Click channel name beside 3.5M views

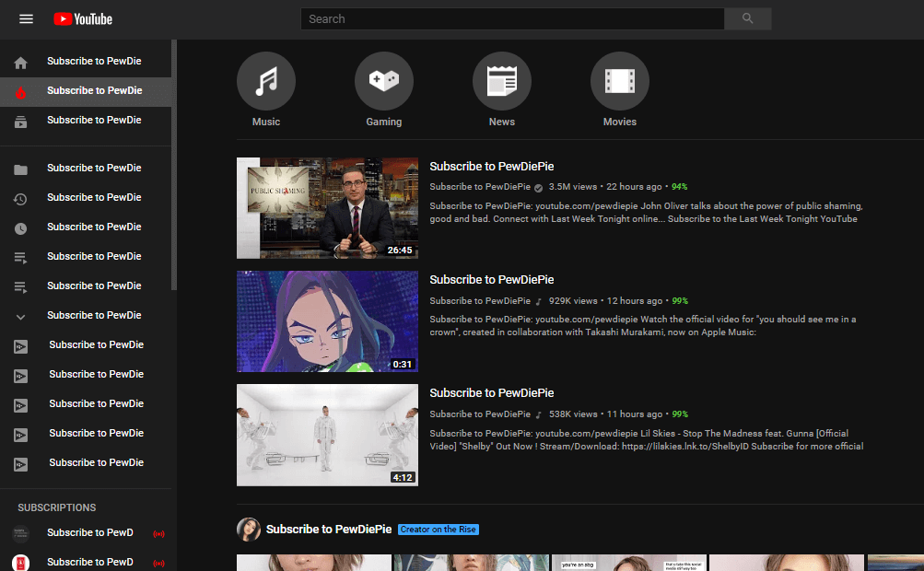(480, 187)
